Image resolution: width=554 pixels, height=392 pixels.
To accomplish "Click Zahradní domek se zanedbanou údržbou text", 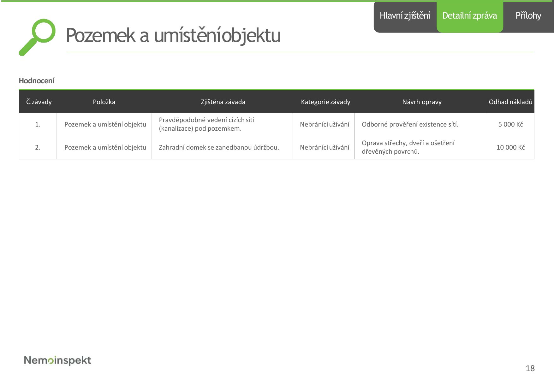I will 219,147.
